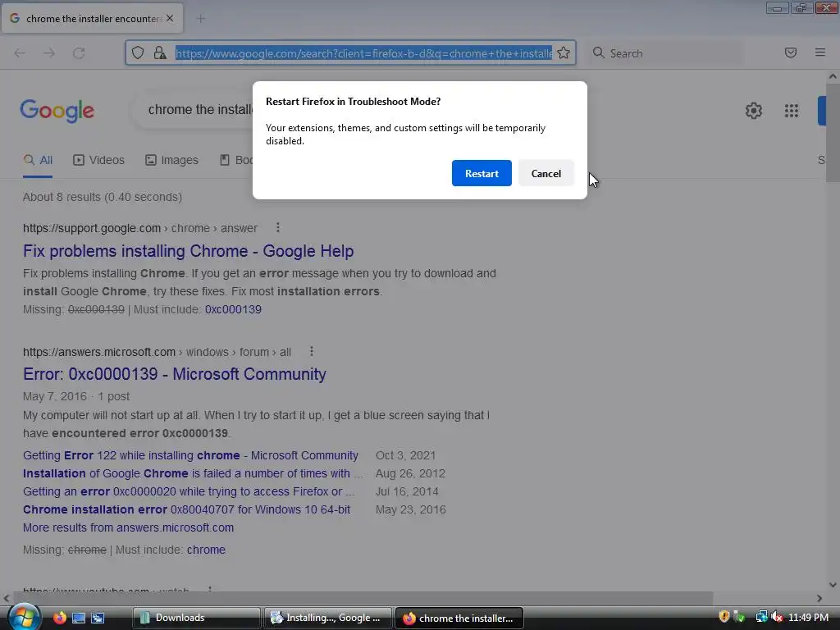Click the vertical scrollbar down arrow
Image resolution: width=840 pixels, height=630 pixels.
point(833,585)
